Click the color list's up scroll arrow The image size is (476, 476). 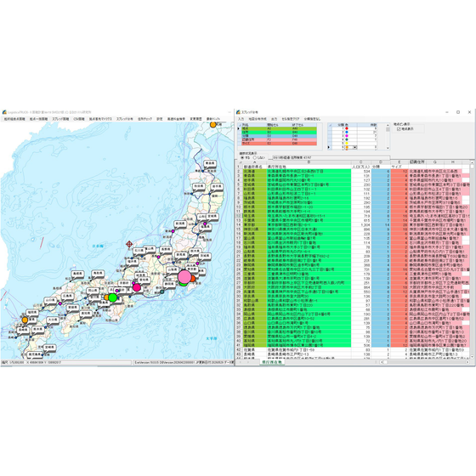388,125
